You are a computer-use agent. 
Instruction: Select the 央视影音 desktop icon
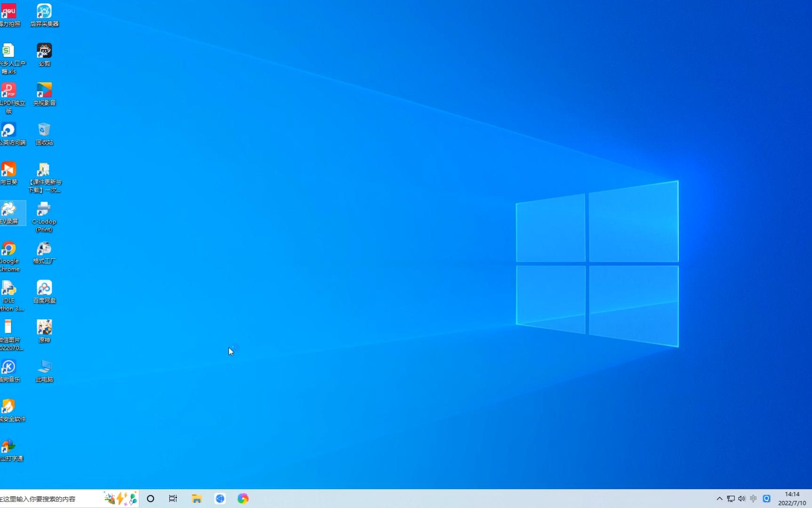[44, 94]
